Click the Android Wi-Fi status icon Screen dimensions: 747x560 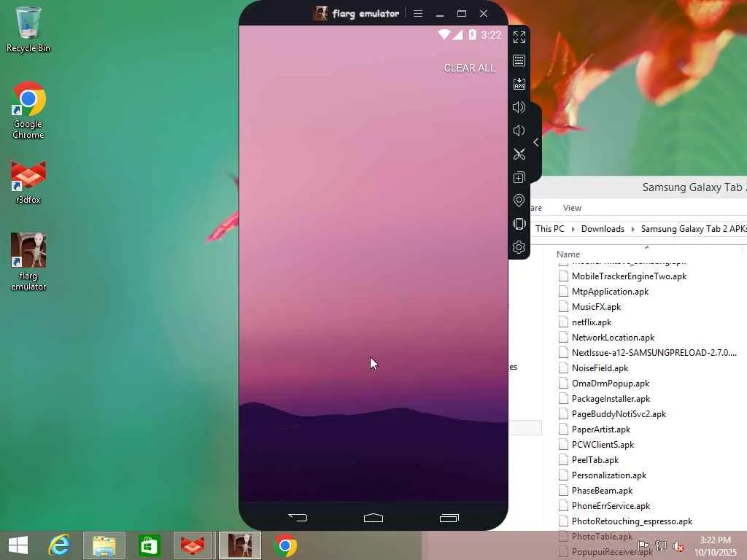click(444, 34)
